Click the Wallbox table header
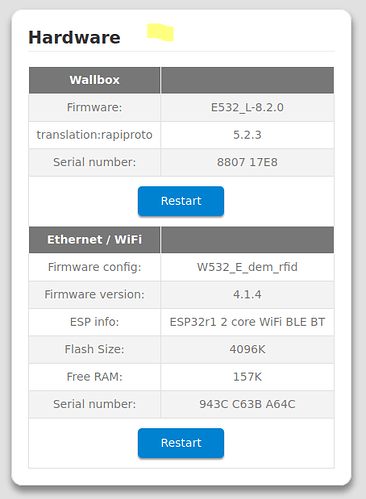 point(94,80)
